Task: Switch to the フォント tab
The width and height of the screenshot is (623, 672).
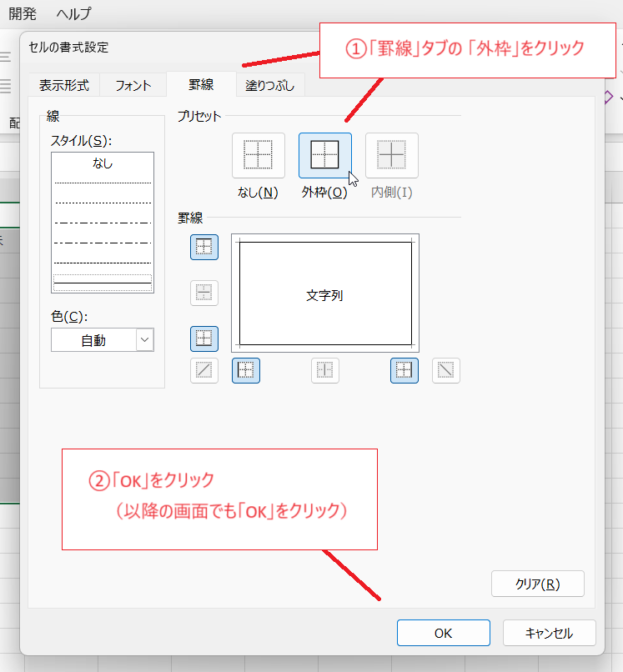Action: tap(133, 85)
